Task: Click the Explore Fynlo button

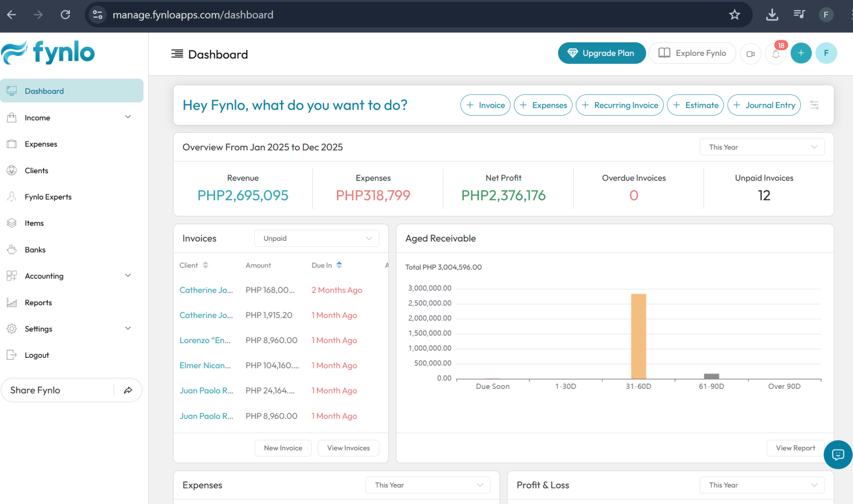Action: [692, 53]
